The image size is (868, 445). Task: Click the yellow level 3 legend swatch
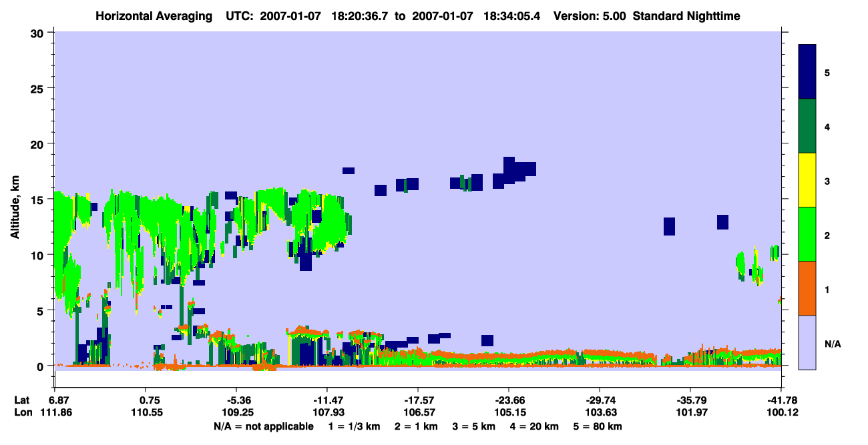pyautogui.click(x=807, y=180)
